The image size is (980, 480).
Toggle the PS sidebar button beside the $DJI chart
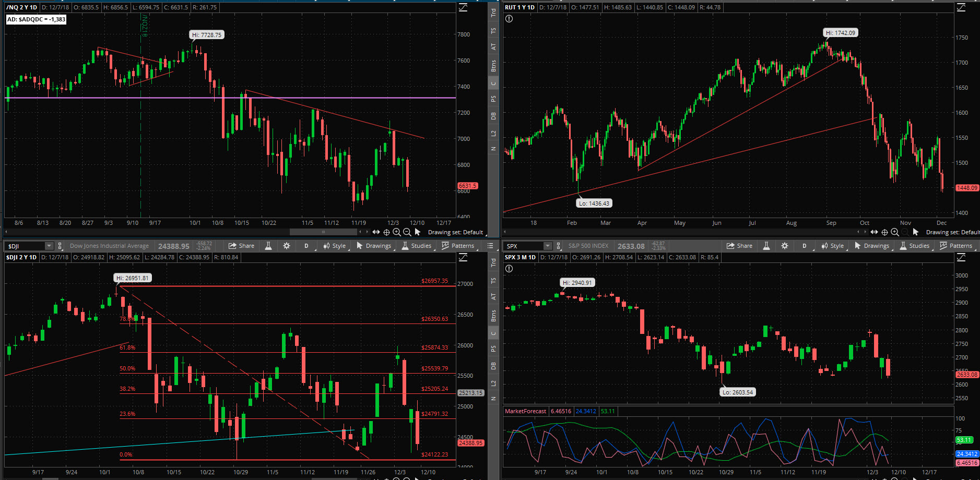493,349
